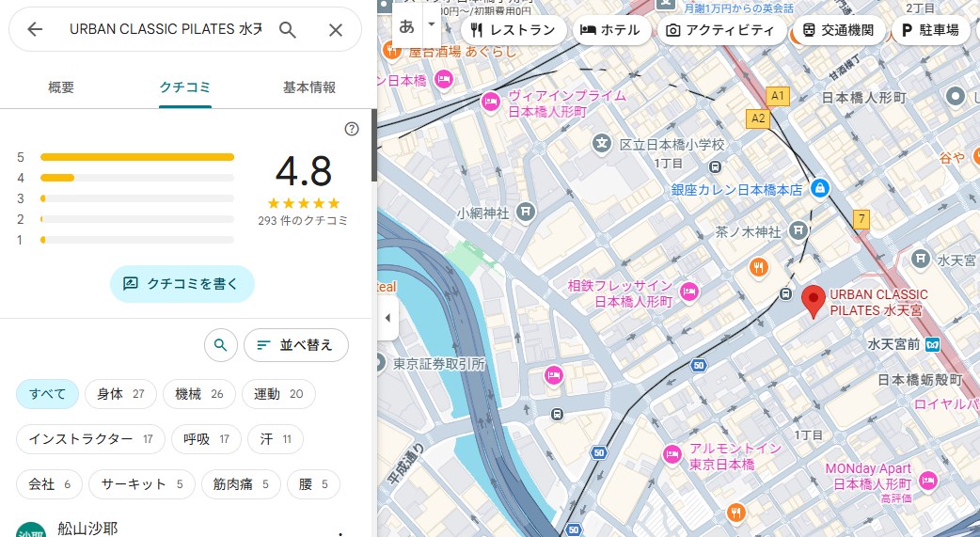Switch to the 基本情報 tab
This screenshot has height=537, width=980.
(x=309, y=87)
